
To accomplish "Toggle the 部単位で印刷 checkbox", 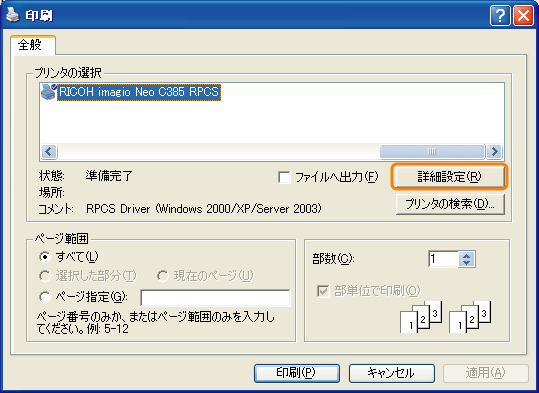I will tap(323, 291).
